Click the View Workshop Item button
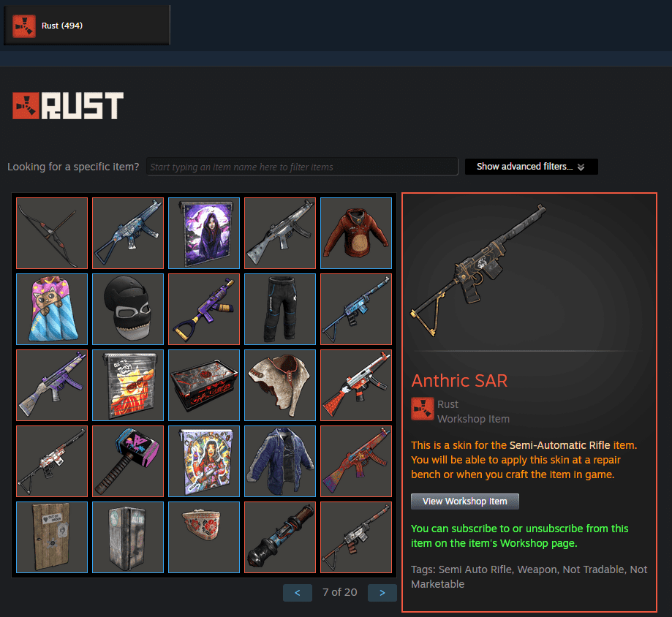 [x=464, y=501]
